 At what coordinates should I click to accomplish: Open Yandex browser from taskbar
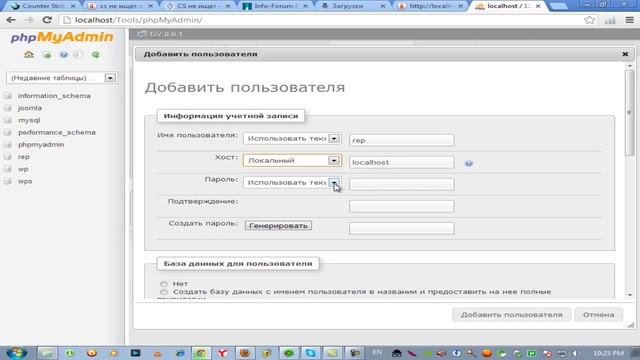tap(222, 353)
